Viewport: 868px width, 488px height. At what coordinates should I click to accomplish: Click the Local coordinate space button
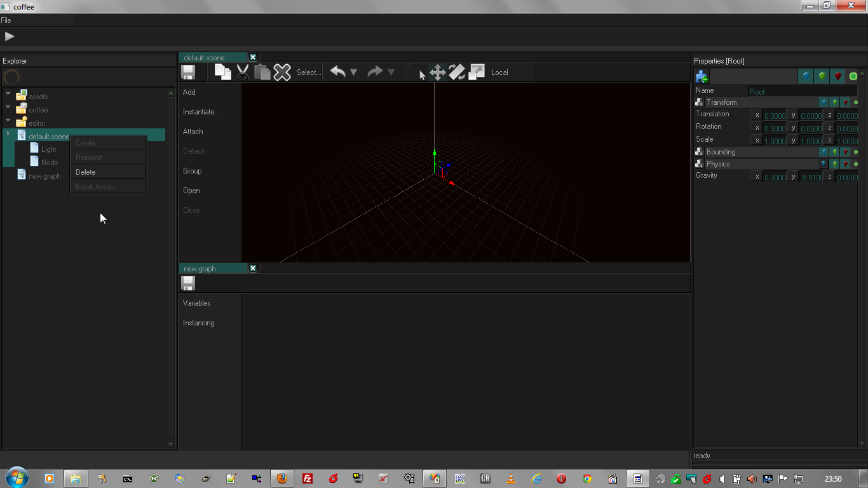coord(499,72)
